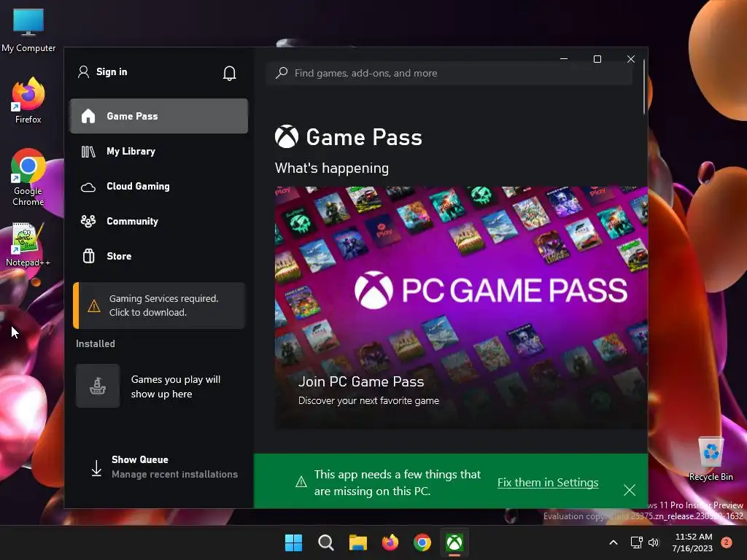Select Firefox desktop shortcut
Viewport: 747px width, 560px height.
[28, 101]
